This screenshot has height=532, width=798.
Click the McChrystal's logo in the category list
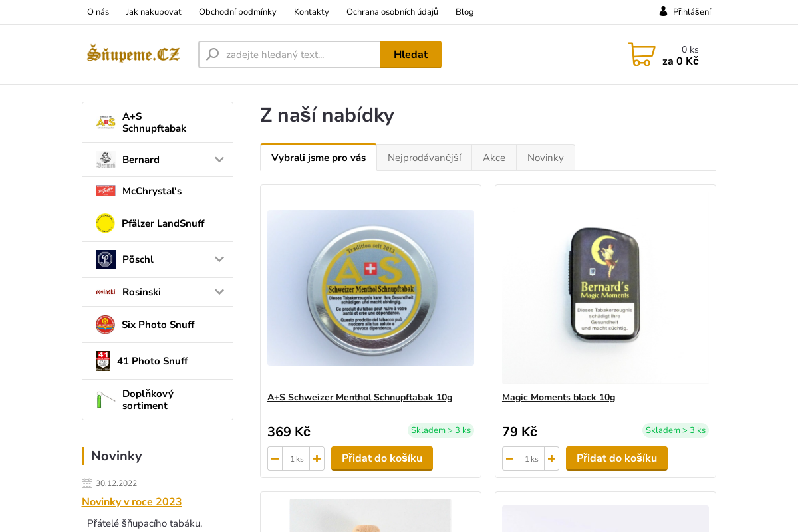pos(105,191)
